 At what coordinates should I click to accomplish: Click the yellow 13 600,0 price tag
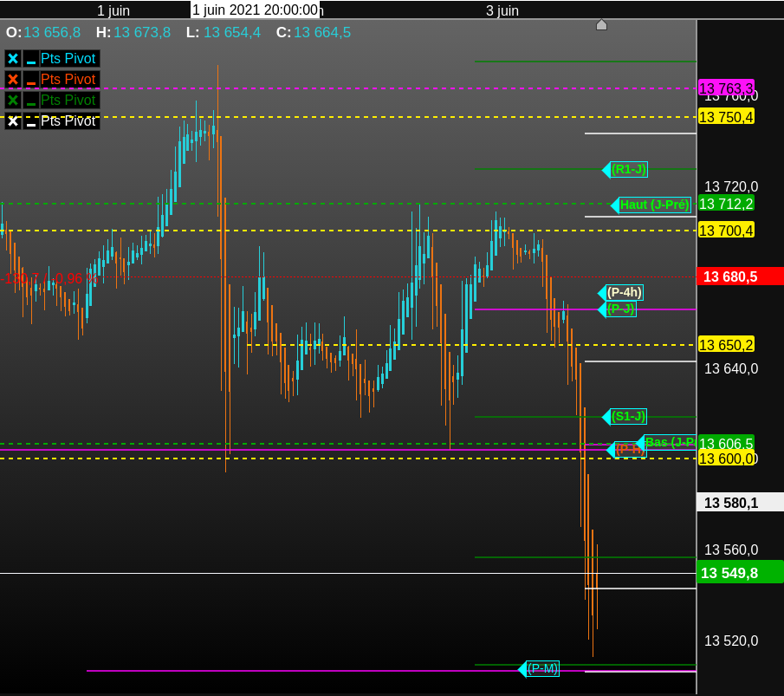726,459
